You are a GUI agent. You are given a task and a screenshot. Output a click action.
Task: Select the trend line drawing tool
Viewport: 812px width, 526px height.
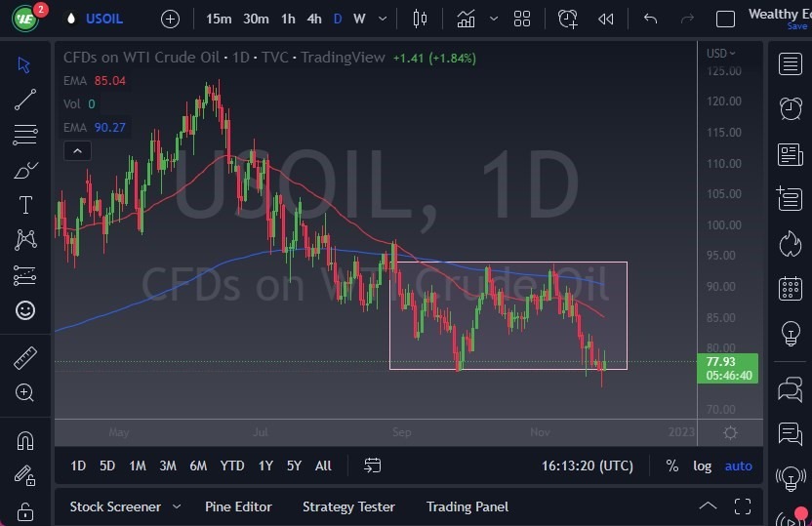25,100
